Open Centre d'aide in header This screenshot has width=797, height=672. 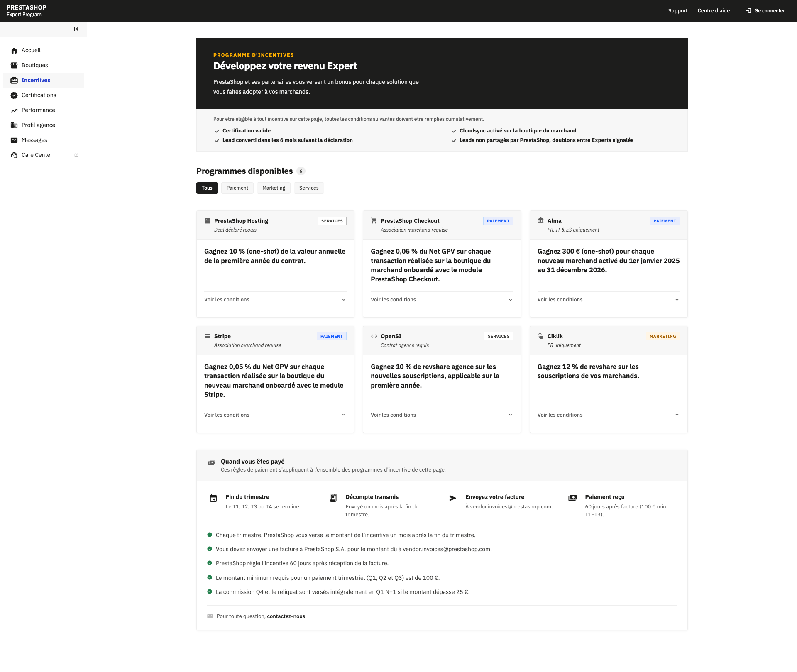click(714, 11)
